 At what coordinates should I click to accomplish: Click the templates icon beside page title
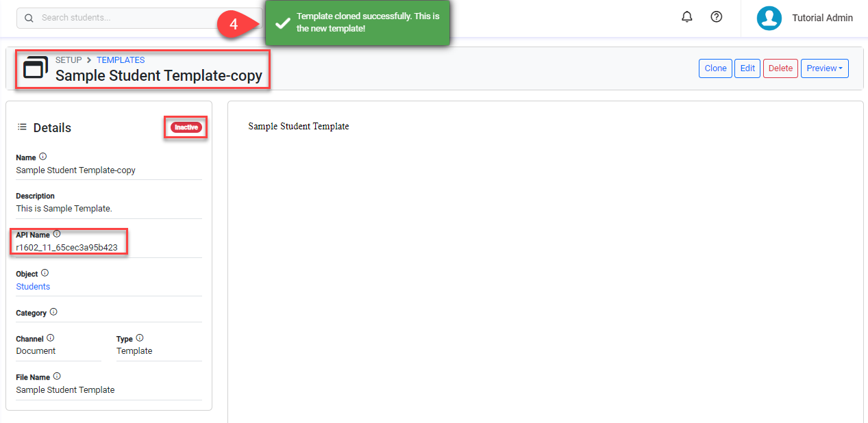36,68
